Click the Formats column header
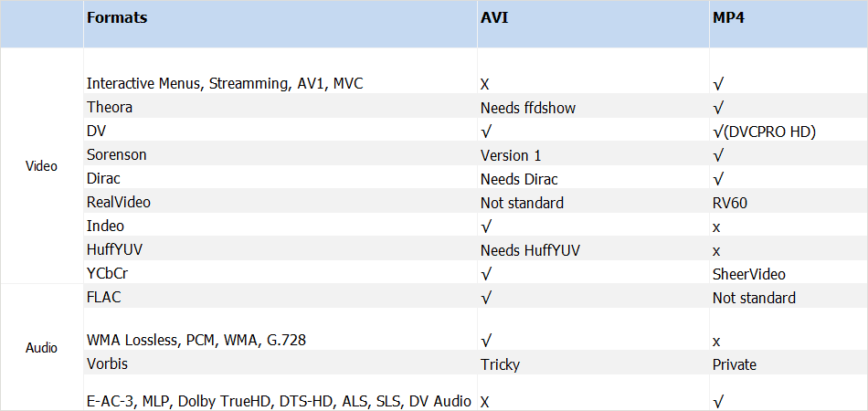The height and width of the screenshot is (411, 868). coord(117,17)
